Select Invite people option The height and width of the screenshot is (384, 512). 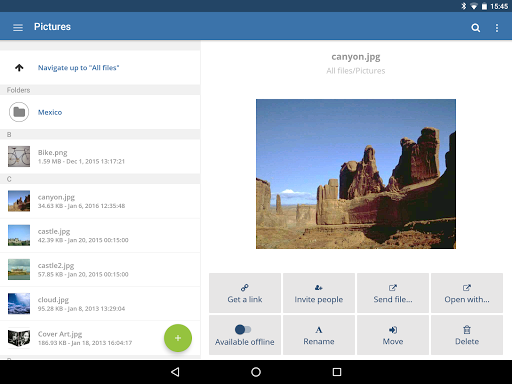(x=319, y=293)
